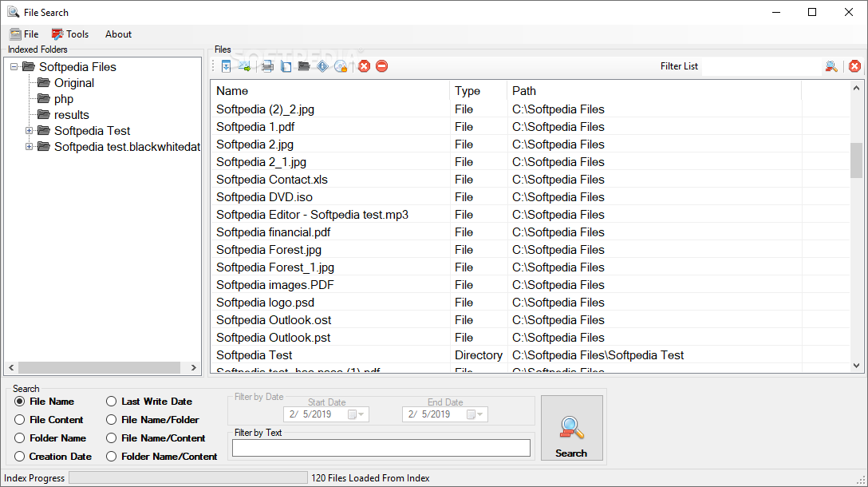Screen dimensions: 868x487
Task: Click the printer toolbar icon
Action: (x=267, y=66)
